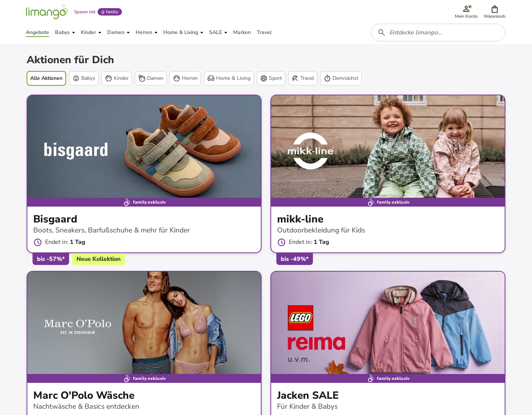
Task: Click 'Outdoorbekleidung für Kids' description
Action: tap(321, 230)
